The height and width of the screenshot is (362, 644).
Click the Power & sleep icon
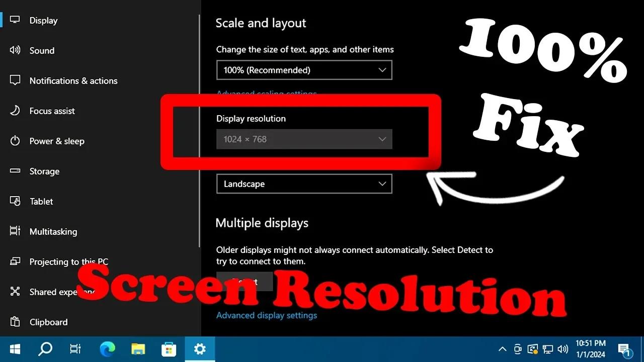[15, 141]
